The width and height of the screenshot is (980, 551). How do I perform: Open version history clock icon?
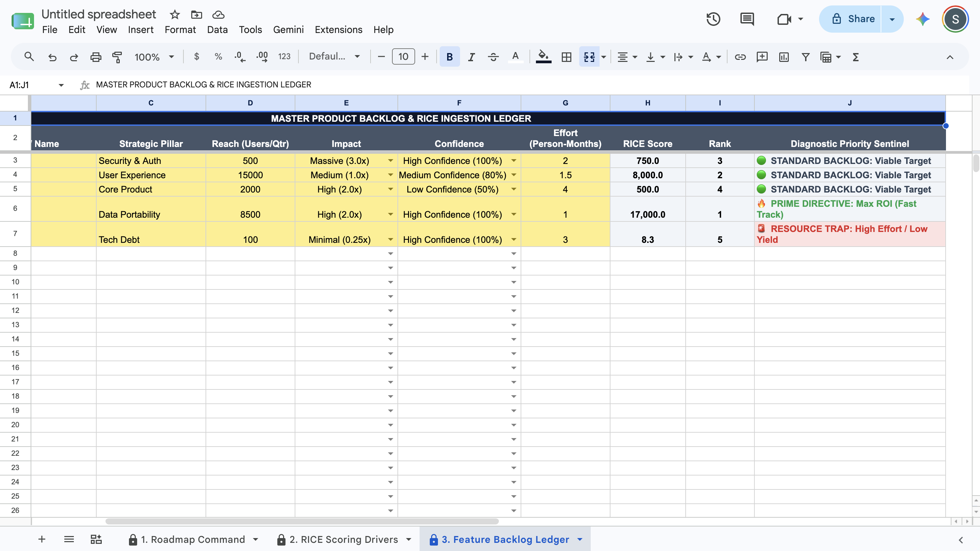pyautogui.click(x=713, y=19)
